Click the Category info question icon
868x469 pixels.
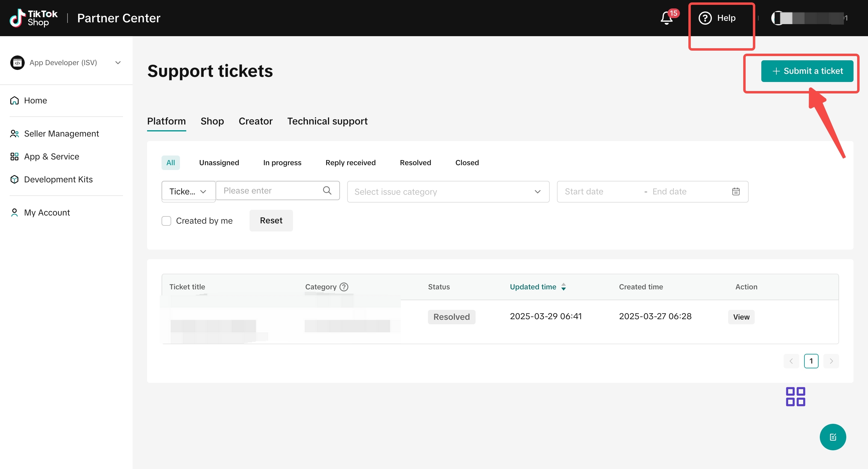click(x=344, y=287)
